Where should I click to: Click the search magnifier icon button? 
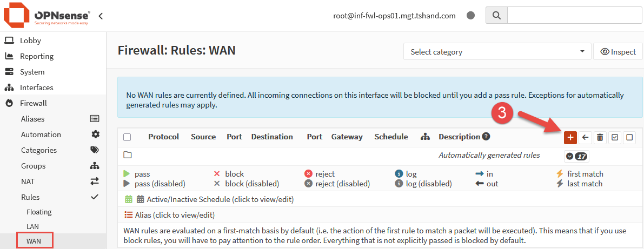[x=496, y=16]
